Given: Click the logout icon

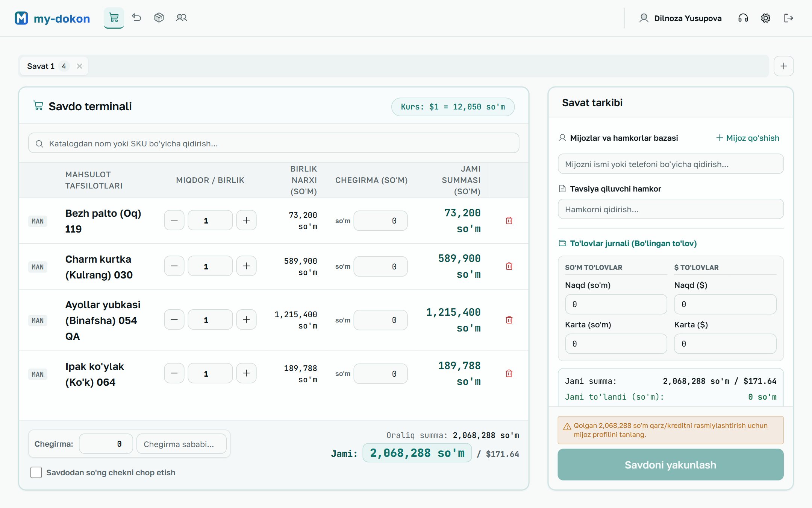Looking at the screenshot, I should click(788, 18).
